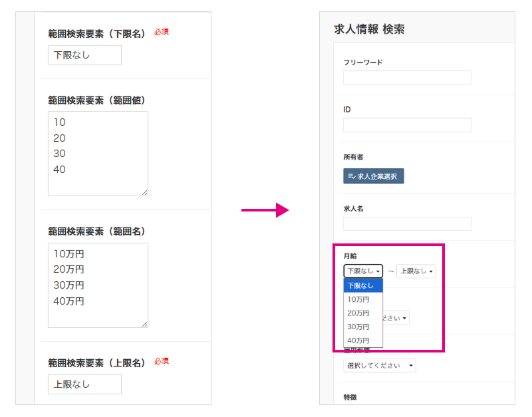Screen dimensions: 532x417
Task: Expand the 選択してください dropdown
Action: click(x=380, y=366)
